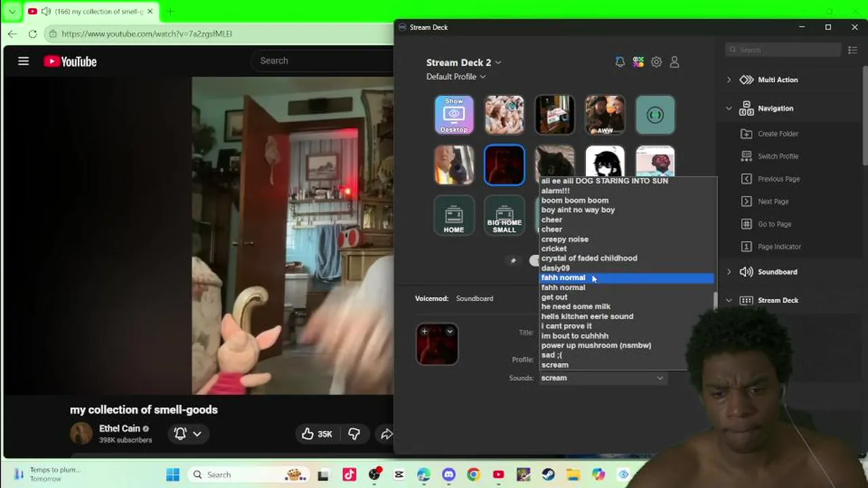Open File Explorer from the taskbar
The height and width of the screenshot is (488, 868).
point(573,474)
